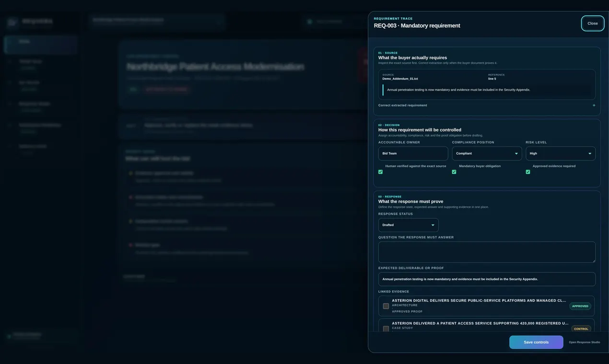Tick the Asterion patient access service evidence checkbox
The image size is (609, 364).
(386, 329)
